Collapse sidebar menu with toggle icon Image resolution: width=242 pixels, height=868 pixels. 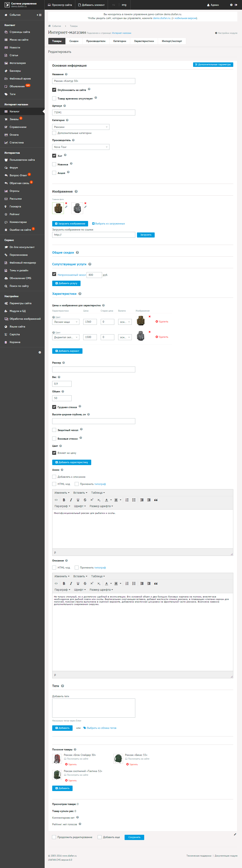pyautogui.click(x=39, y=15)
